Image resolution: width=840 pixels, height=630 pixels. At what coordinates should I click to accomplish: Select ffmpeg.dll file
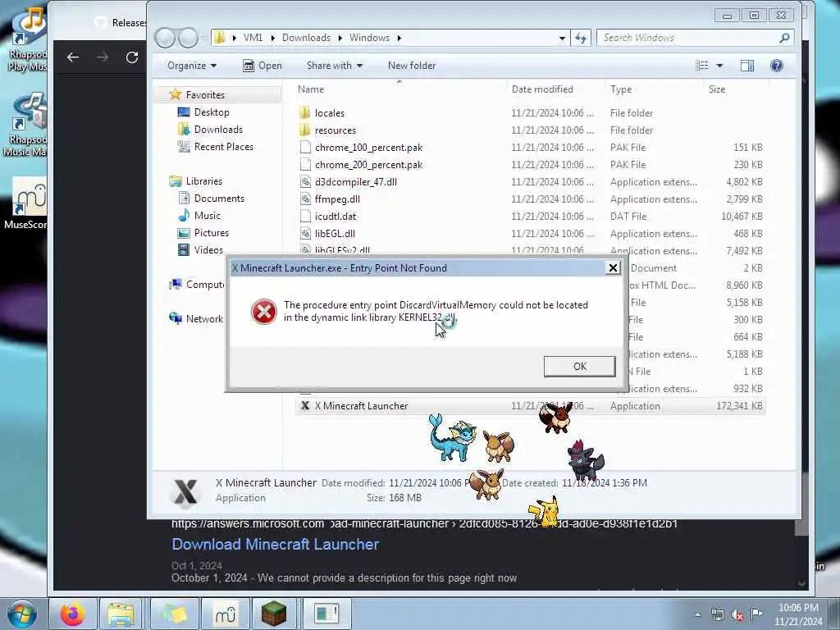pyautogui.click(x=337, y=199)
